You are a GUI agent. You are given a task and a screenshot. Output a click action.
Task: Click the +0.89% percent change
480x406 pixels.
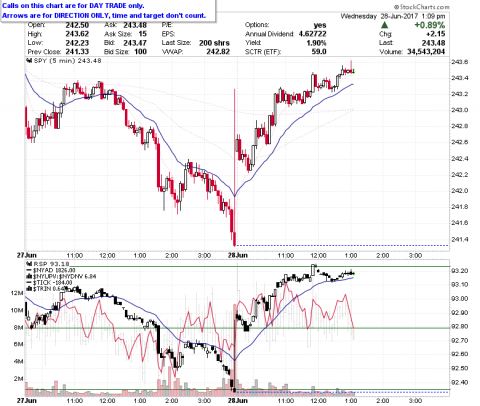429,25
